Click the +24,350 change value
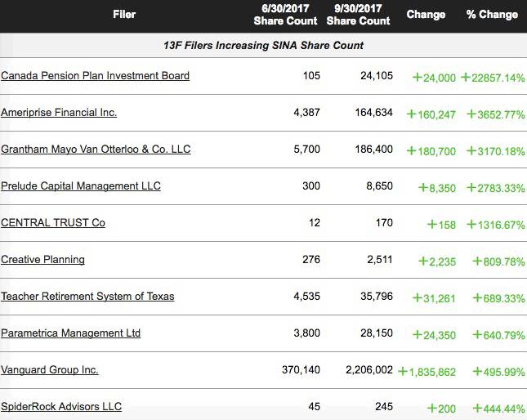Viewport: 527px width, 420px height. coord(434,335)
